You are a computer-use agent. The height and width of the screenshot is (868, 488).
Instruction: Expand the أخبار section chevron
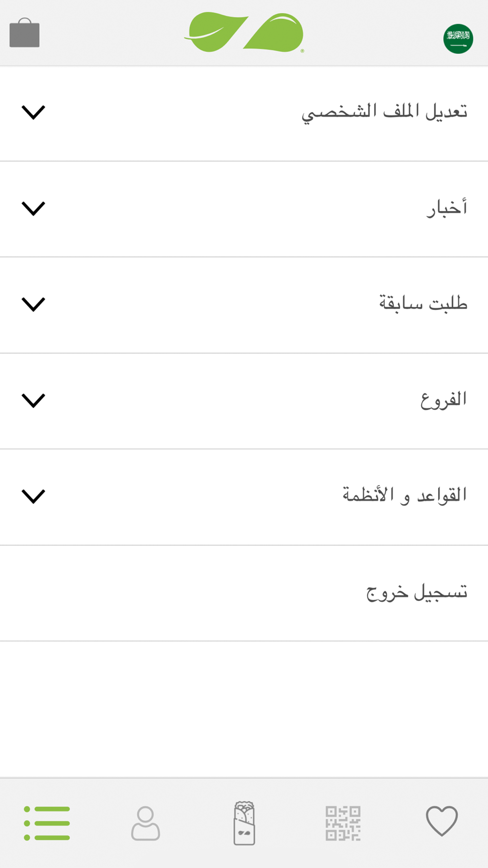click(x=33, y=208)
